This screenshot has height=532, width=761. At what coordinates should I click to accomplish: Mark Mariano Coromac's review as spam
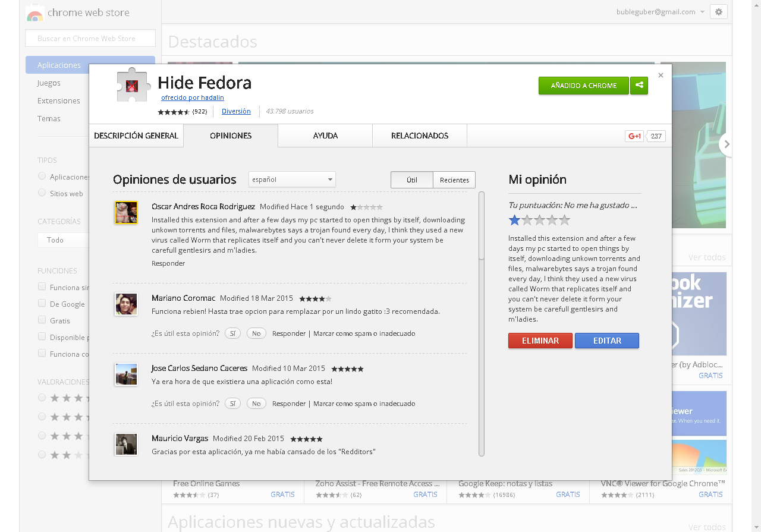click(x=364, y=333)
